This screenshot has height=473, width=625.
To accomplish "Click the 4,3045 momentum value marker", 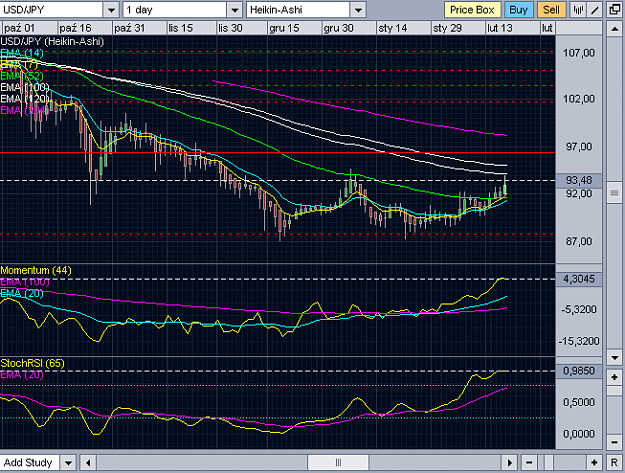I will (579, 279).
